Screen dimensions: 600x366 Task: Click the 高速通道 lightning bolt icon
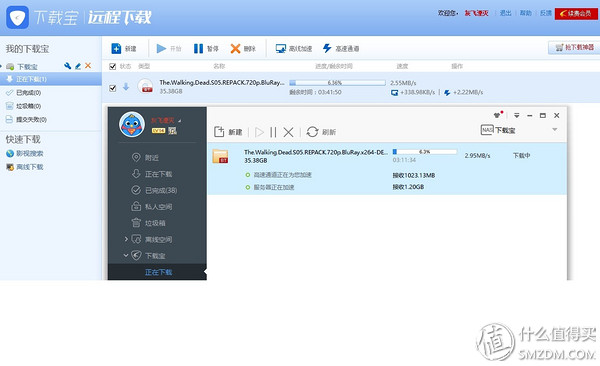point(327,48)
